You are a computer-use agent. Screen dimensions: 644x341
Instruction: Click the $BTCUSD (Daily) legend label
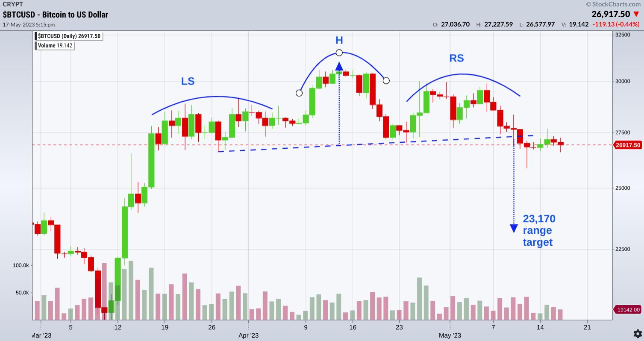tap(69, 36)
